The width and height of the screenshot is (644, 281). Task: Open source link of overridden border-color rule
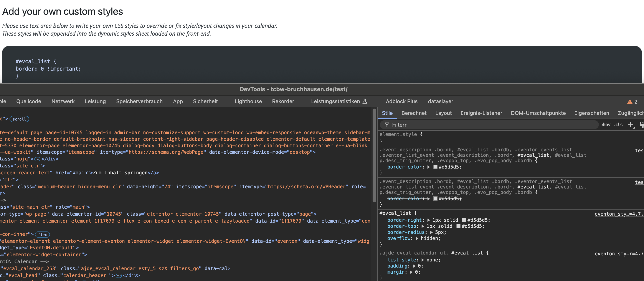pyautogui.click(x=639, y=182)
